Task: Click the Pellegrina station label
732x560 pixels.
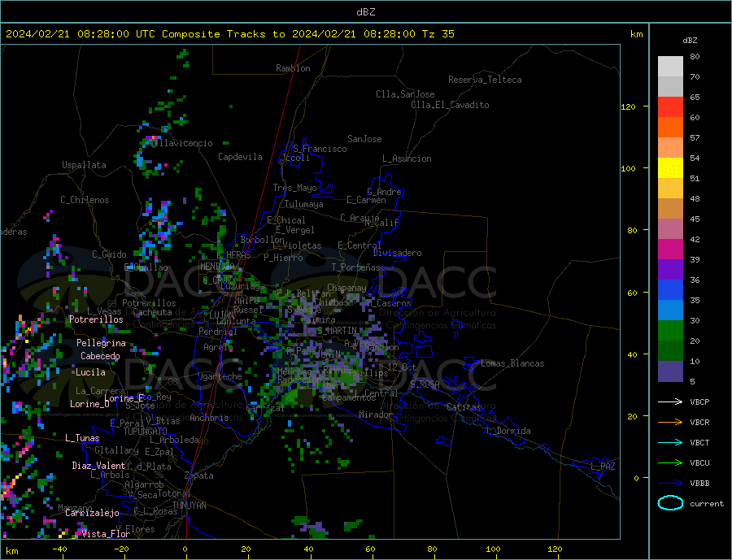Action: coord(101,343)
